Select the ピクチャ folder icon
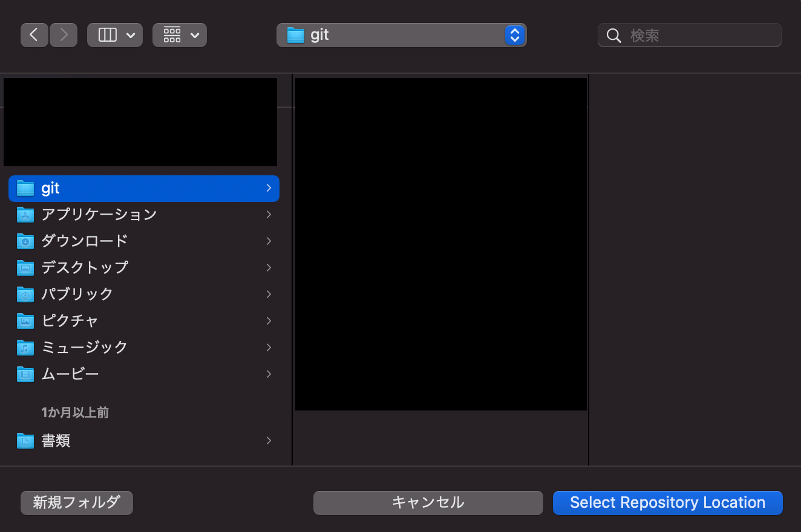 25,321
